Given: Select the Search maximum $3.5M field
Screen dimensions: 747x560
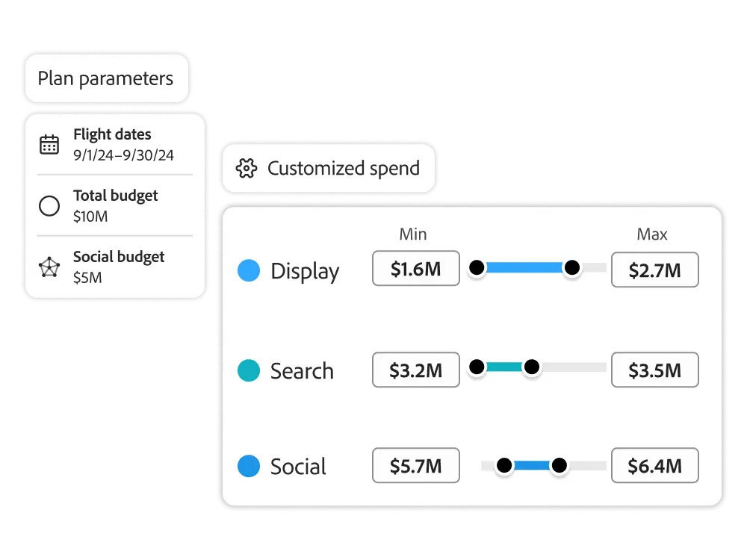Looking at the screenshot, I should click(x=654, y=370).
